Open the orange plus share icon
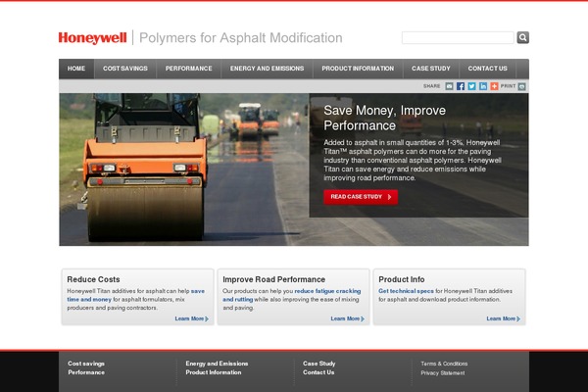This screenshot has width=588, height=392. (x=494, y=86)
